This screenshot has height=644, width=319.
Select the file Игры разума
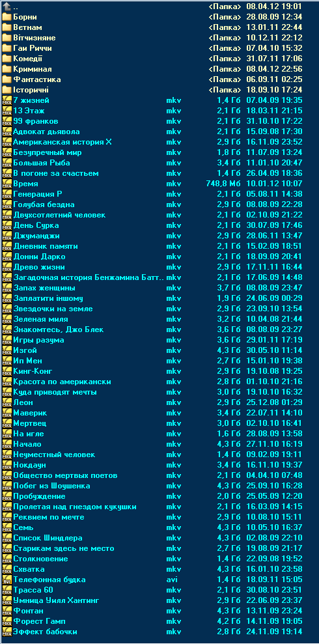38,340
